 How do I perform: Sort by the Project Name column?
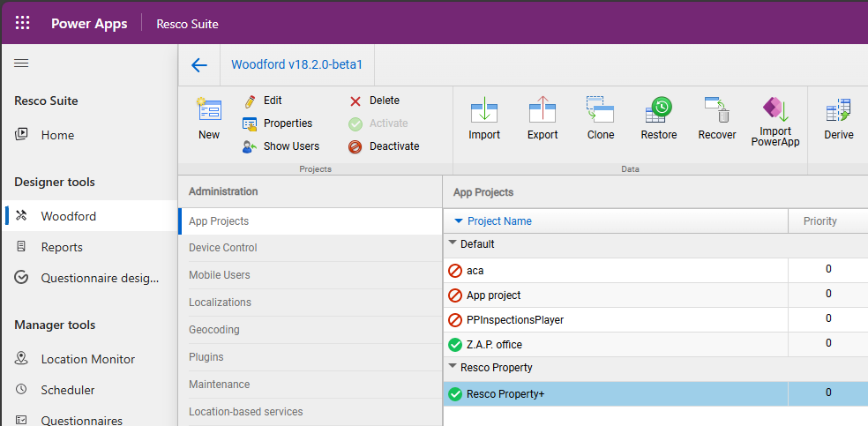coord(499,221)
